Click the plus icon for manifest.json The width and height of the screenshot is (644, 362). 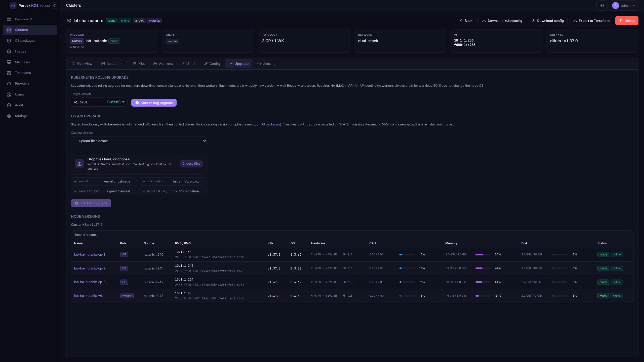(75, 191)
